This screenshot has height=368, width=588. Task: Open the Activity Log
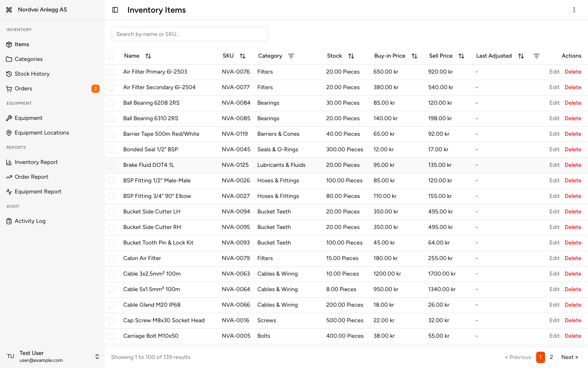[29, 221]
